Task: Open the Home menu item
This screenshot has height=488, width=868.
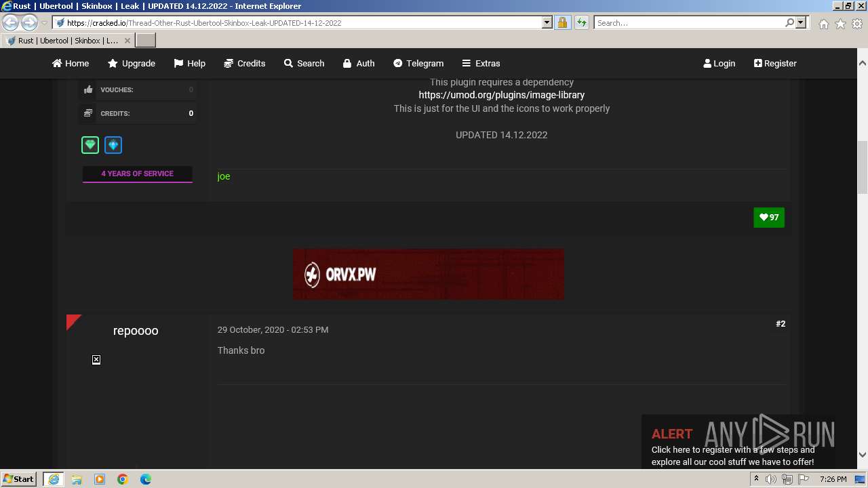Action: click(71, 63)
